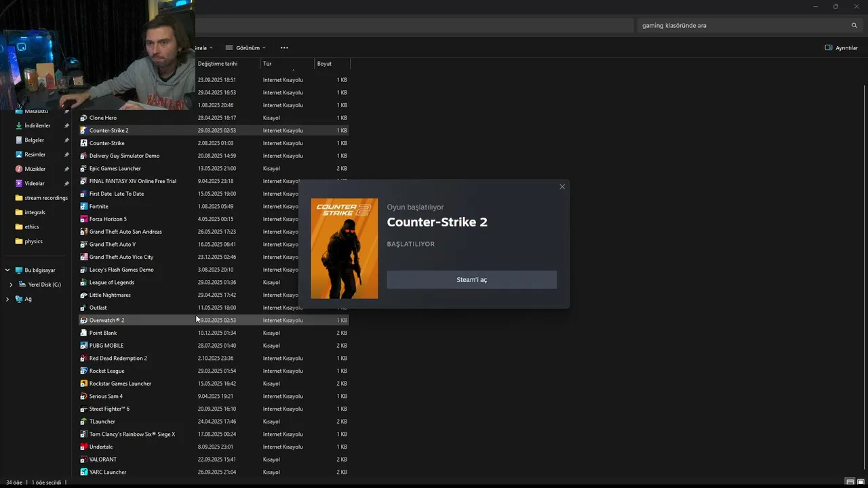Select the VALORANT shortcut icon
Viewport: 868px width, 488px height.
[x=83, y=460]
